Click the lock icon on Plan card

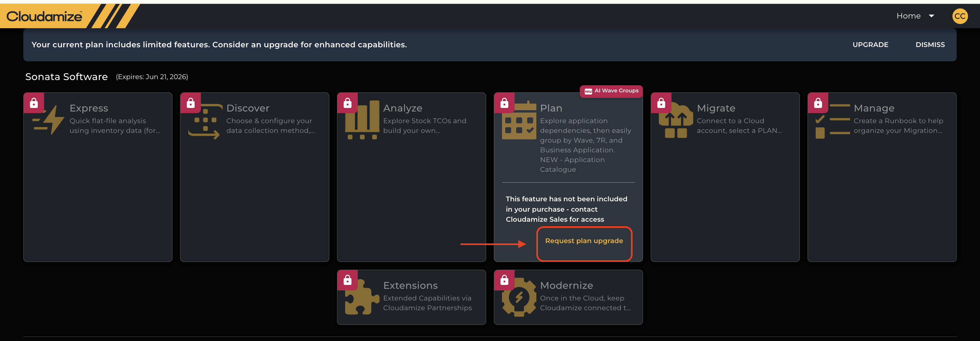(x=505, y=103)
